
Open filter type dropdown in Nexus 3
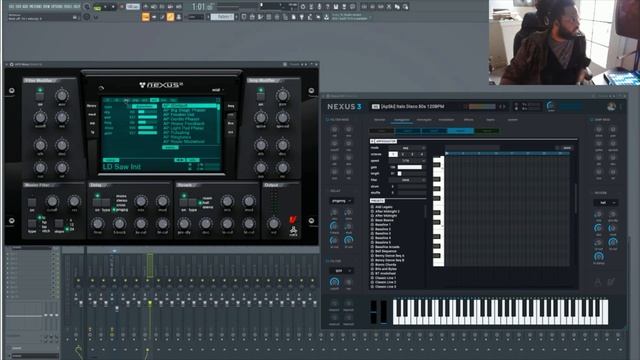click(341, 271)
